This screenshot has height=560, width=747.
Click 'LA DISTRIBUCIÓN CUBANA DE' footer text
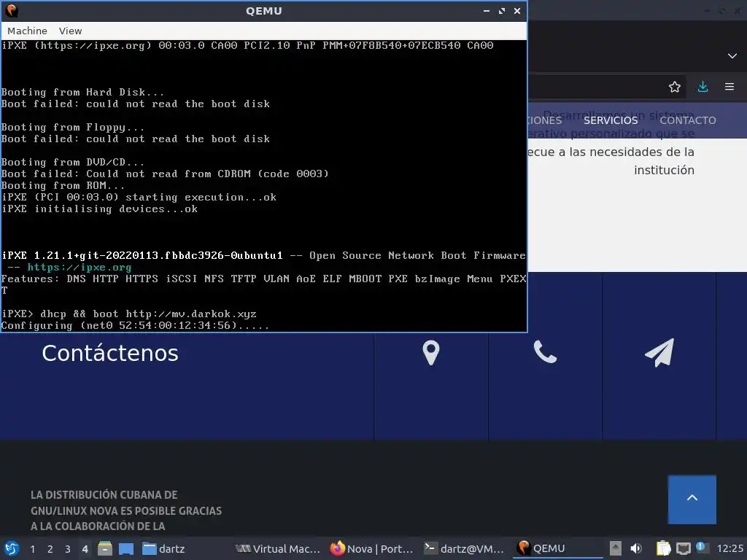104,495
